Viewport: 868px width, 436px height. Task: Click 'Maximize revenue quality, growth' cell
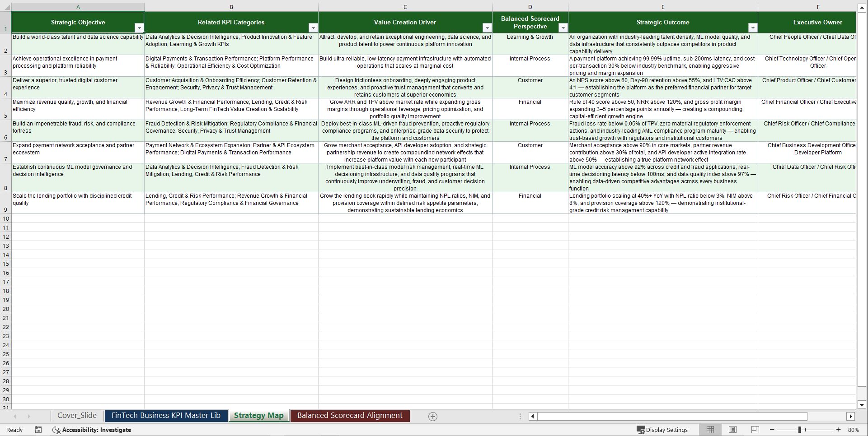pos(78,109)
